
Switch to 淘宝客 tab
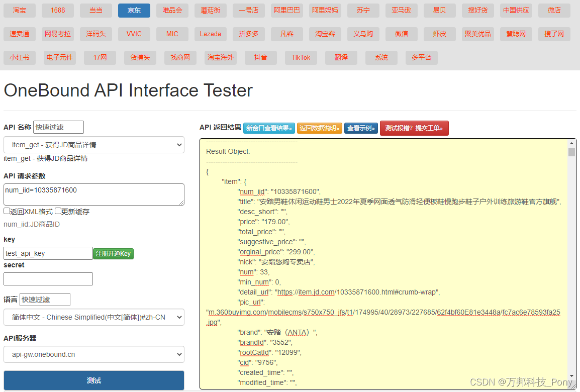325,34
